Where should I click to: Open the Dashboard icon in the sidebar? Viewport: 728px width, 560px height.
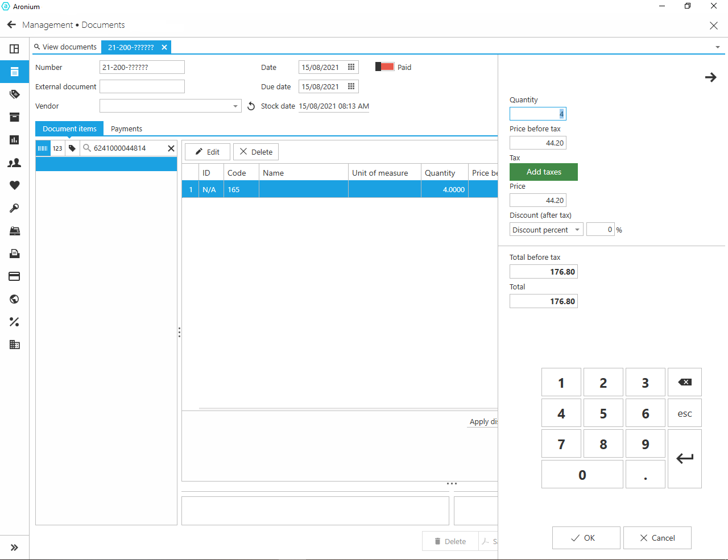click(x=15, y=49)
